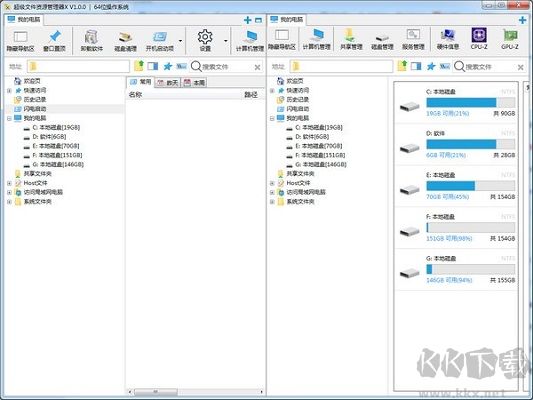Launch GPU-Z tool icon
This screenshot has width=533, height=400.
(510, 39)
